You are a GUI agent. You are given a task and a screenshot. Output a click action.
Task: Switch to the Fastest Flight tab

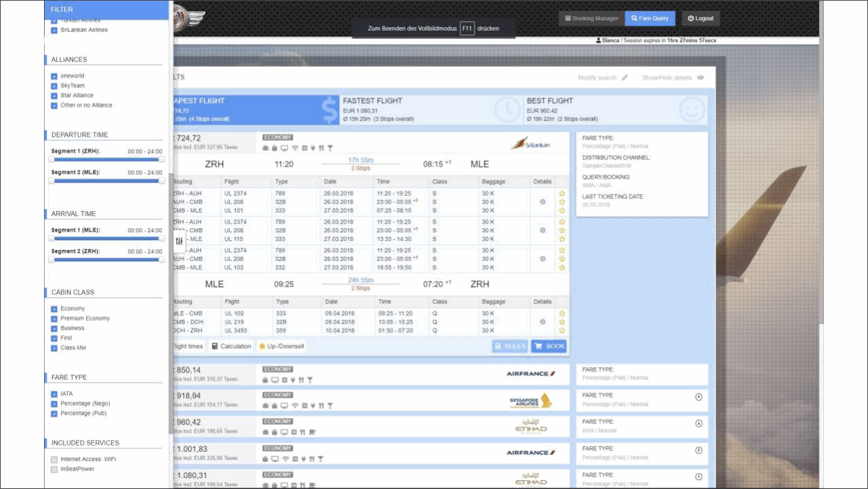point(432,110)
